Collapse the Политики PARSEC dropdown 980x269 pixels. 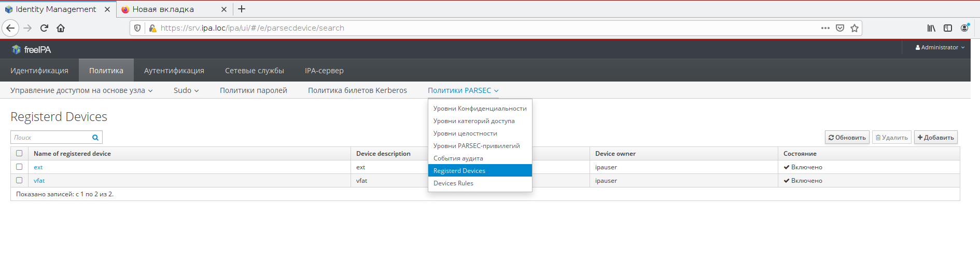pos(463,90)
